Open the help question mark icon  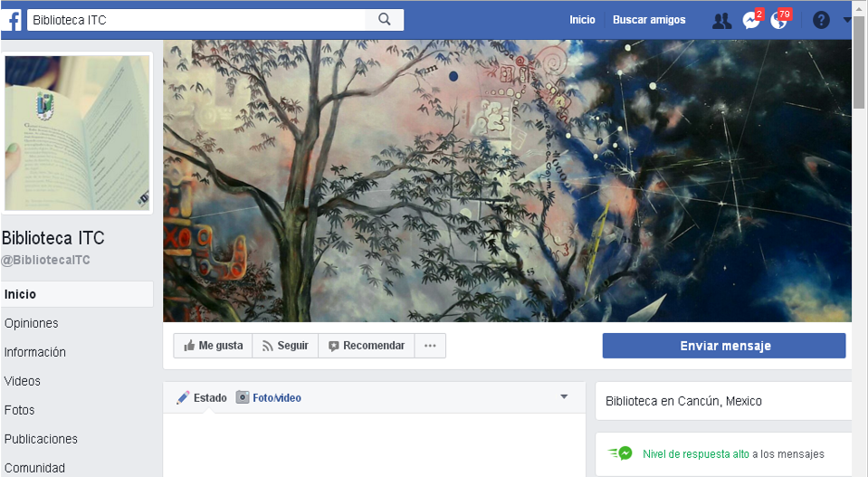[x=821, y=21]
